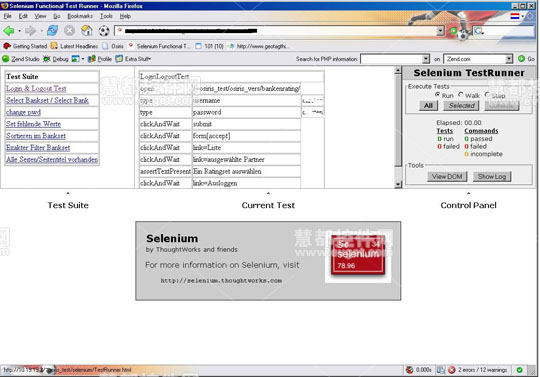
Task: Reload the page with the refresh icon
Action: point(52,31)
